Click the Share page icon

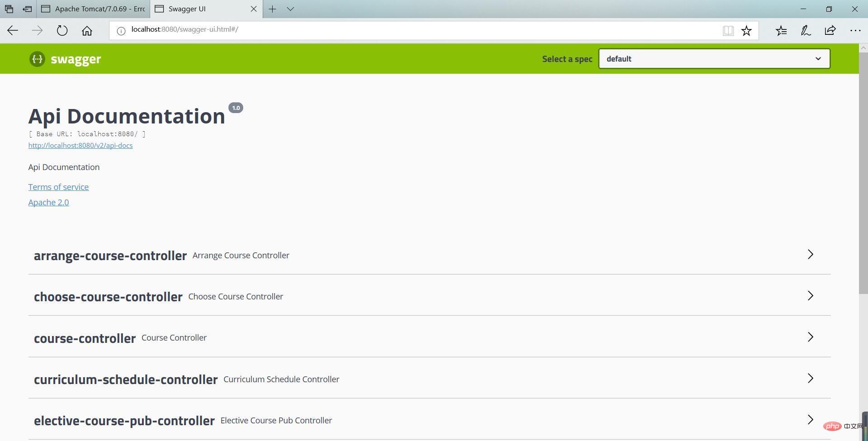click(830, 31)
